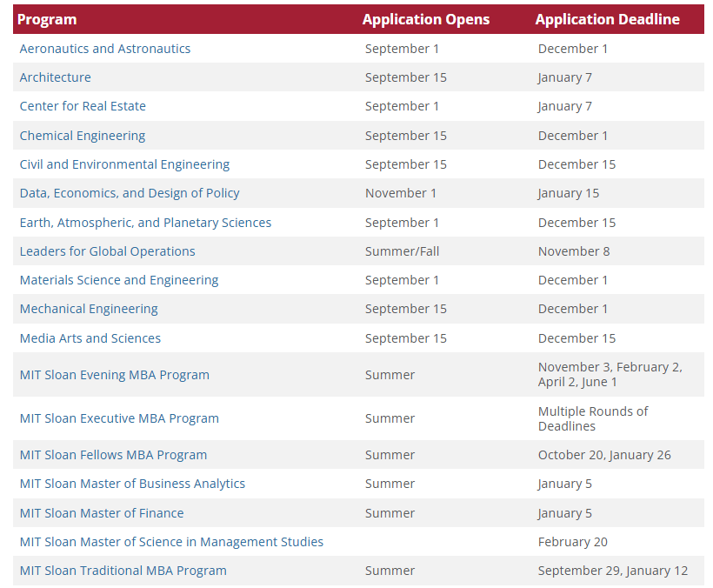Select the September 29, January 12 deadline cell

[613, 571]
